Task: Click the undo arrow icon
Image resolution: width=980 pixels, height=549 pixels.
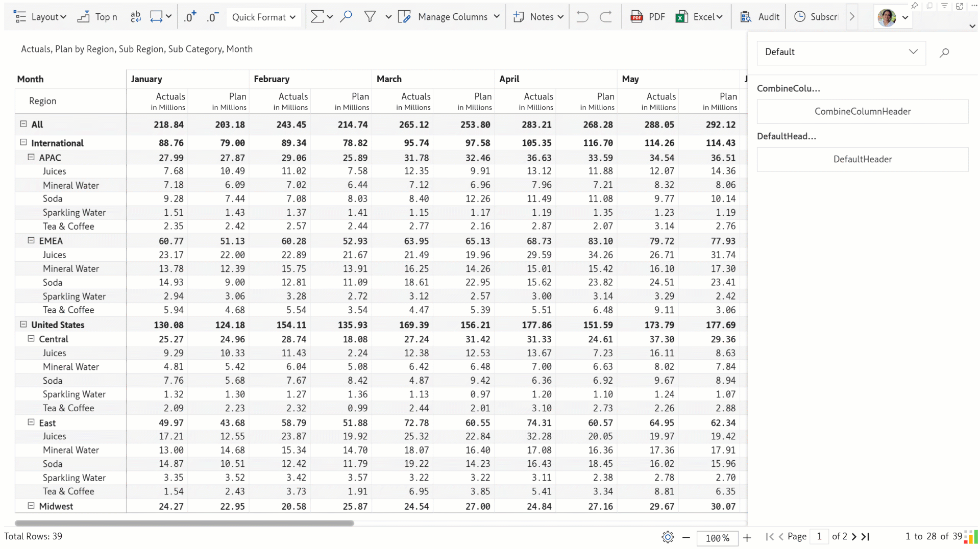Action: [582, 17]
